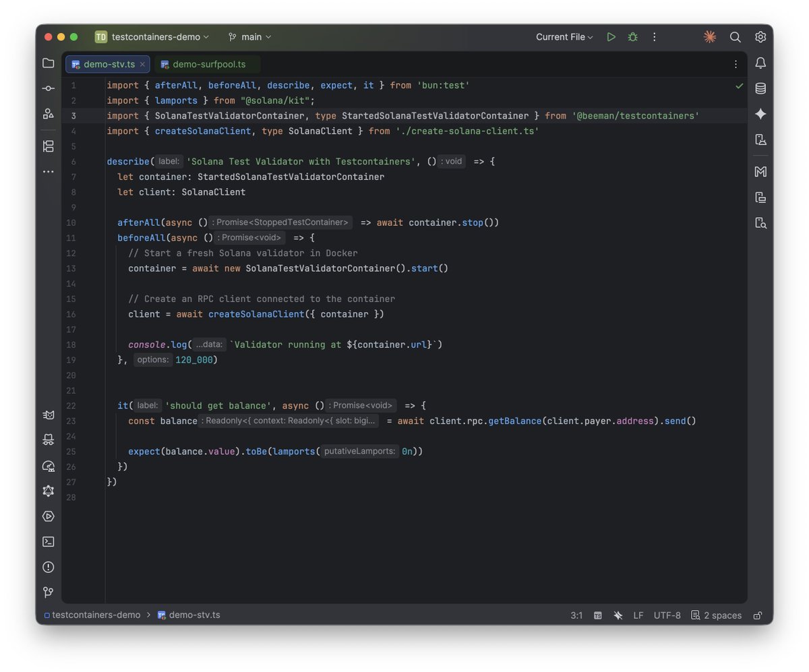Click the hat and glasses sidebar icon
Image resolution: width=809 pixels, height=672 pixels.
pos(48,439)
